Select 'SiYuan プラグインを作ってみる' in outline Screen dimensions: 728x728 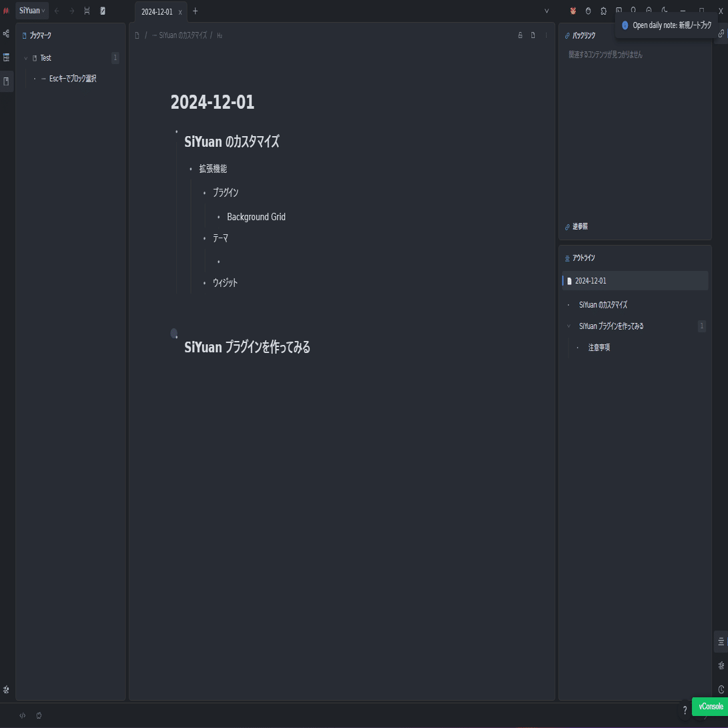(611, 326)
